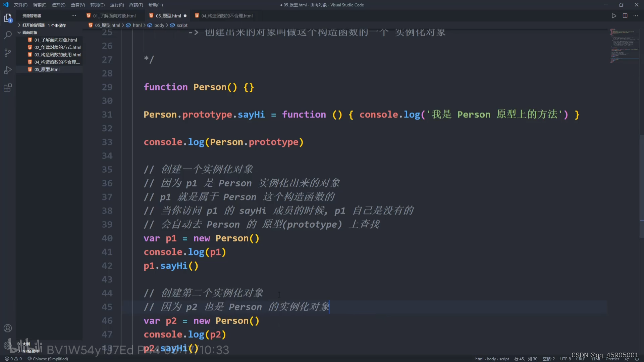The width and height of the screenshot is (644, 362).
Task: Change the CRLF line ending setting
Action: click(x=581, y=359)
